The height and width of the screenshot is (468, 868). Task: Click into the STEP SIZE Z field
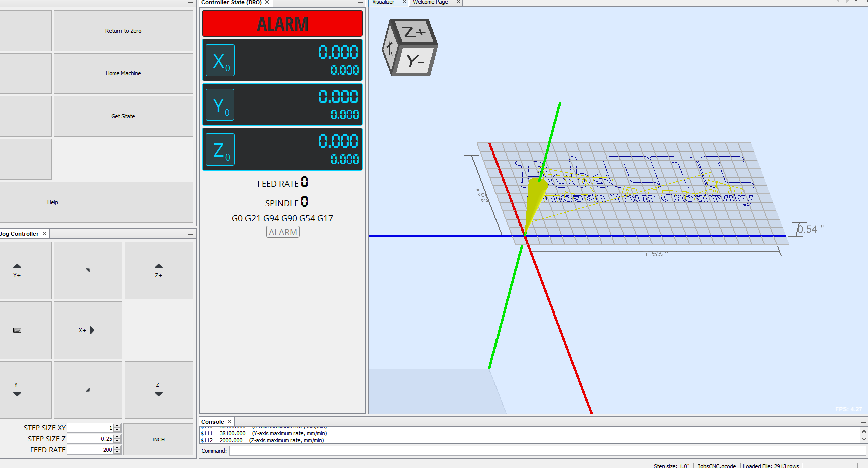[90, 439]
